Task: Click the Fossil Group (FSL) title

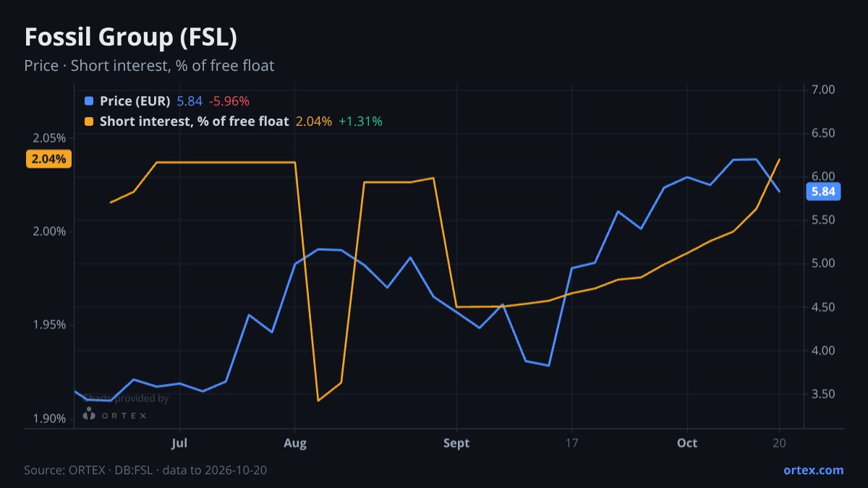Action: tap(131, 37)
